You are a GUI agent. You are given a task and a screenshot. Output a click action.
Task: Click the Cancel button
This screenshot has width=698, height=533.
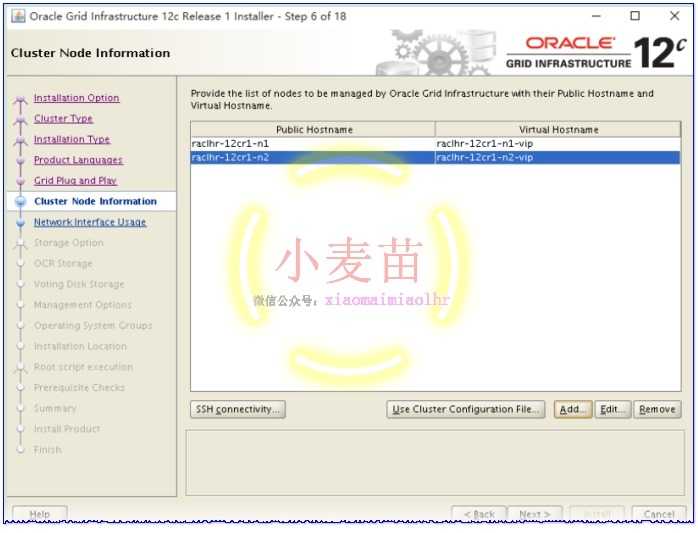(659, 514)
